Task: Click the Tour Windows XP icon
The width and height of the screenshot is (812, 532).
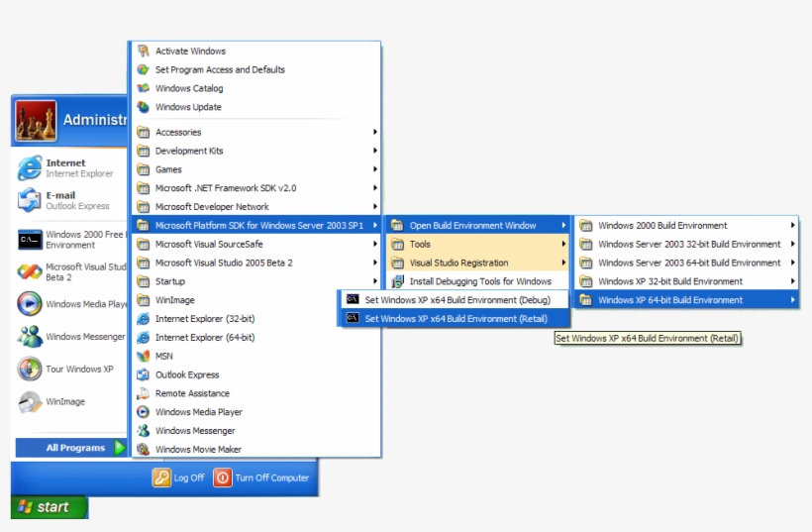Action: [30, 369]
